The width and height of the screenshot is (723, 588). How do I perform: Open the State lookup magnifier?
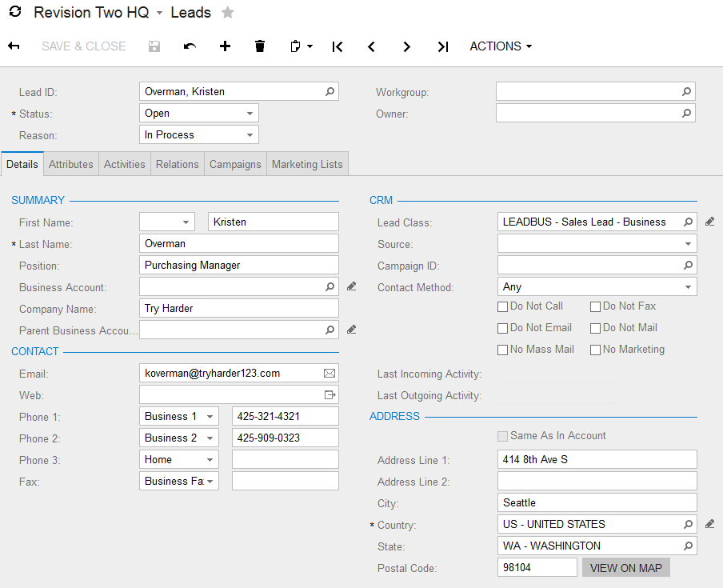coord(688,546)
